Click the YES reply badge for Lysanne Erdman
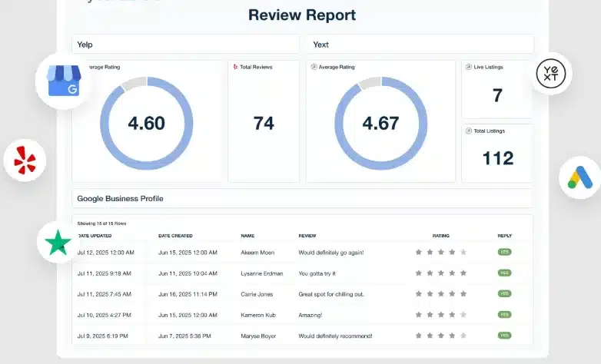601x364 pixels. click(505, 273)
